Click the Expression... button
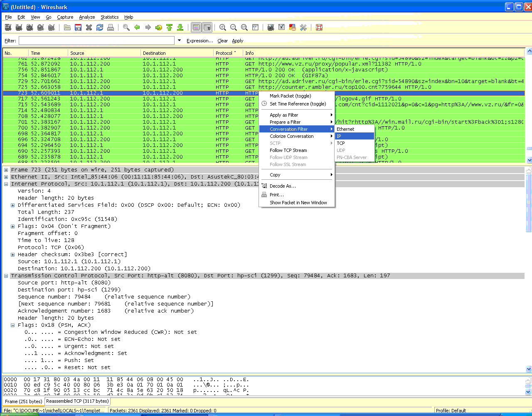The height and width of the screenshot is (416, 532). [x=199, y=41]
